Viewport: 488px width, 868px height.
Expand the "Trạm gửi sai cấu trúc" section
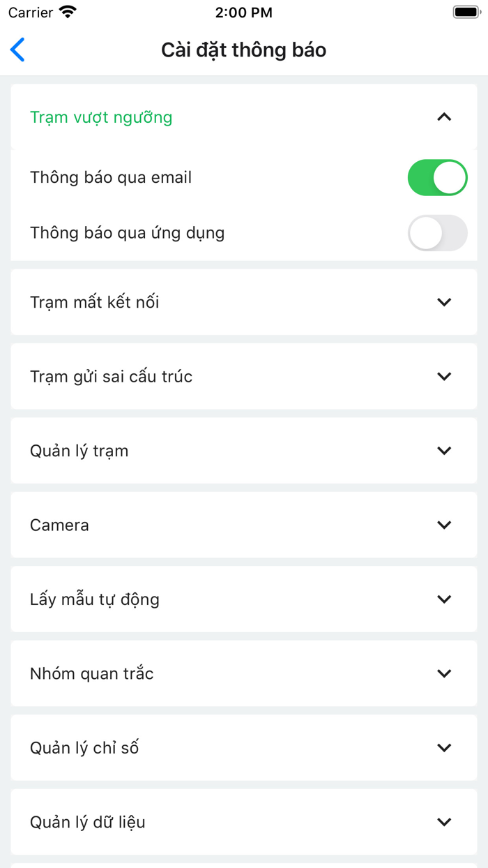[444, 376]
